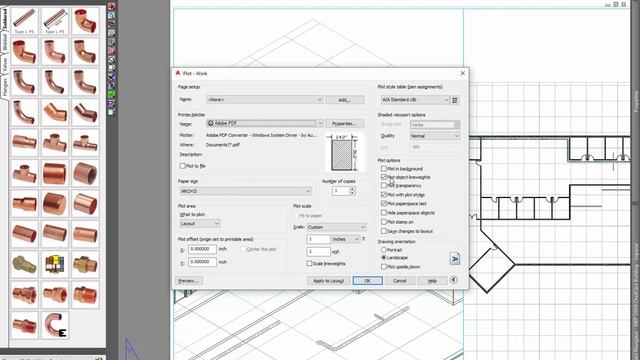Click Apply to Layout button
This screenshot has width=640, height=360.
coord(329,281)
